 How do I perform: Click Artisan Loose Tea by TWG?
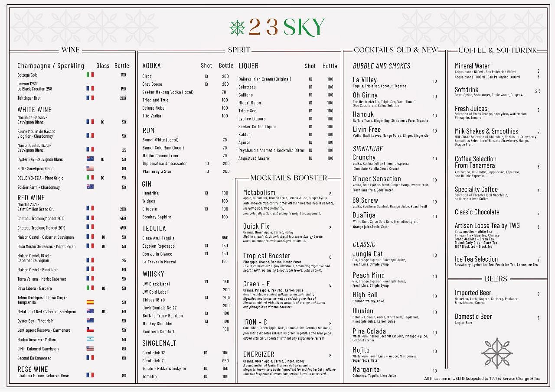pyautogui.click(x=487, y=226)
